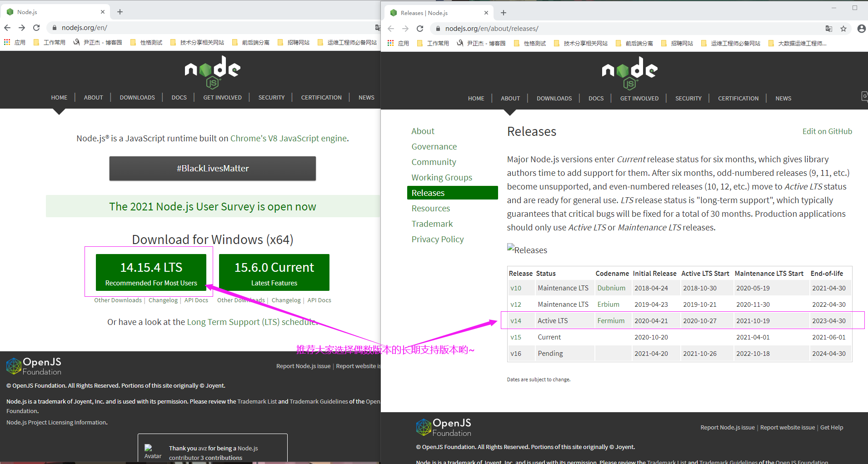Go back in the Releases window
Screen dimensions: 868x464
click(391, 29)
